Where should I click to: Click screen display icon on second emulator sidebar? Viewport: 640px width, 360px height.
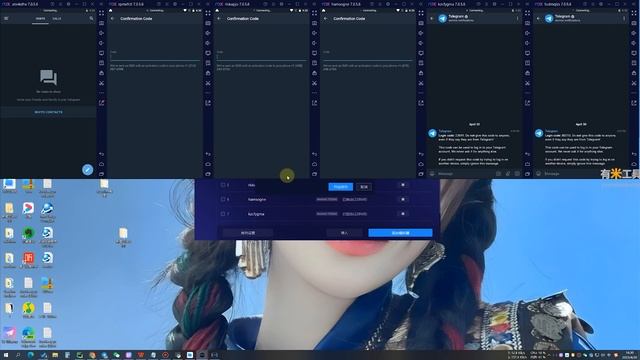pyautogui.click(x=208, y=53)
